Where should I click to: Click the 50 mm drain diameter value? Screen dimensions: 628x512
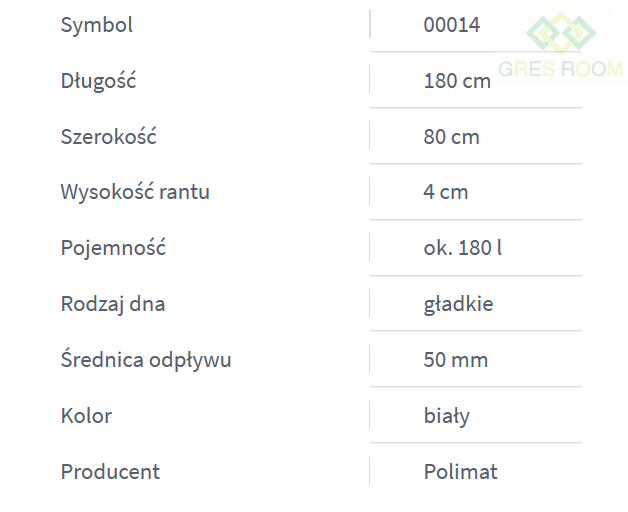(456, 360)
